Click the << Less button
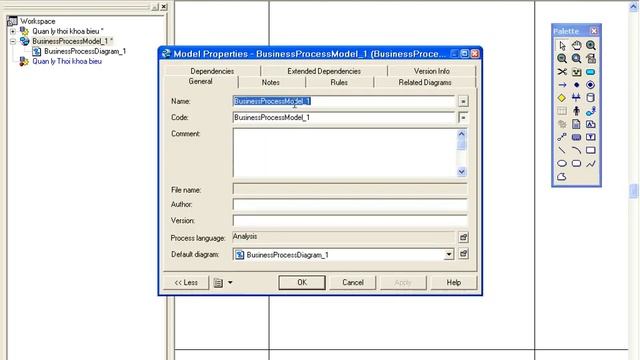The width and height of the screenshot is (640, 360). coord(186,282)
